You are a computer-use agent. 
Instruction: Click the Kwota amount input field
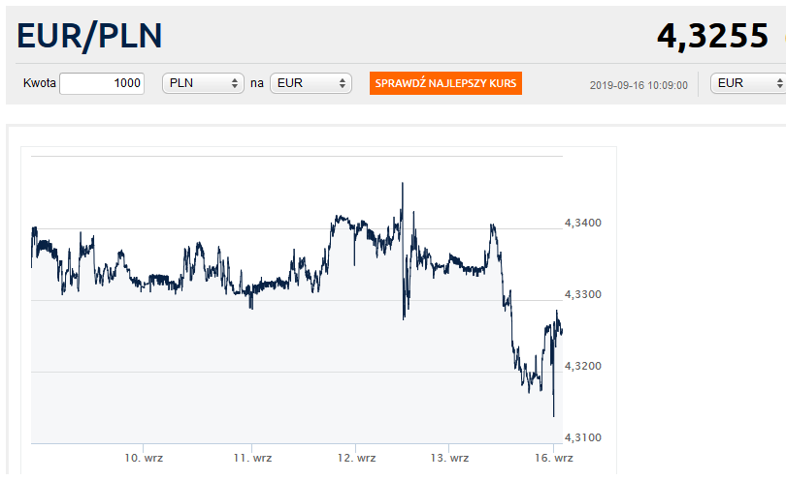[102, 83]
